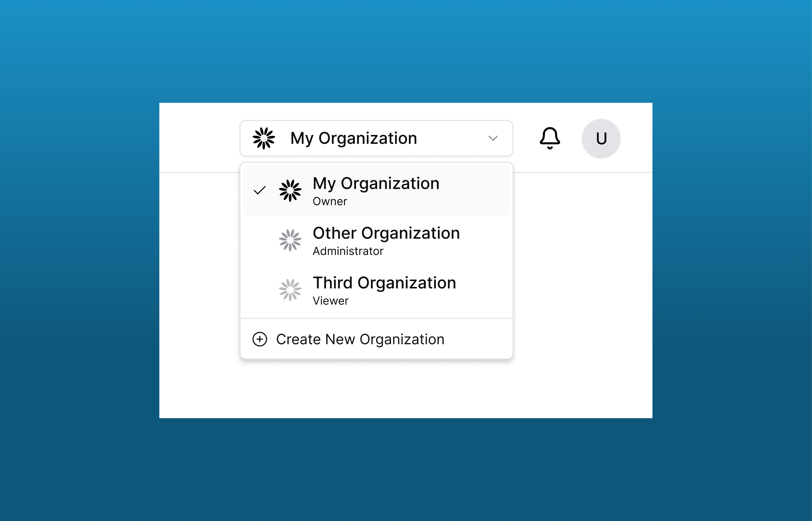Click the logo inside the organization selector
812x521 pixels.
pos(264,138)
